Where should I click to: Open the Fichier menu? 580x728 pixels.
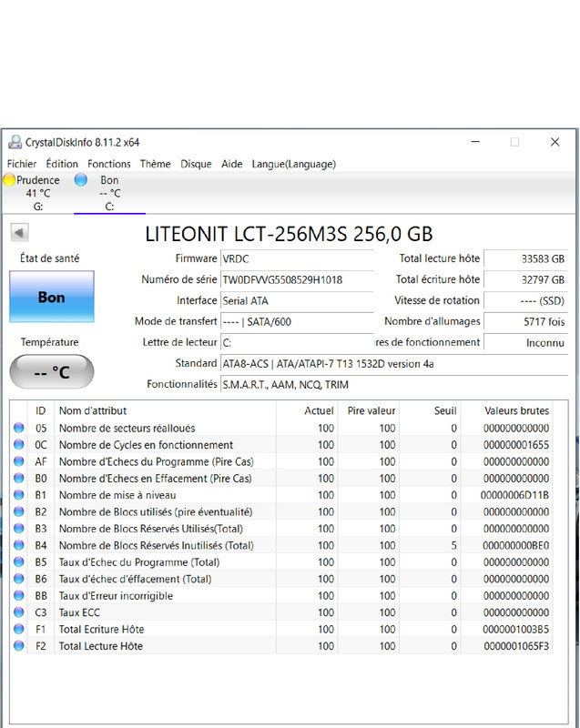[21, 164]
